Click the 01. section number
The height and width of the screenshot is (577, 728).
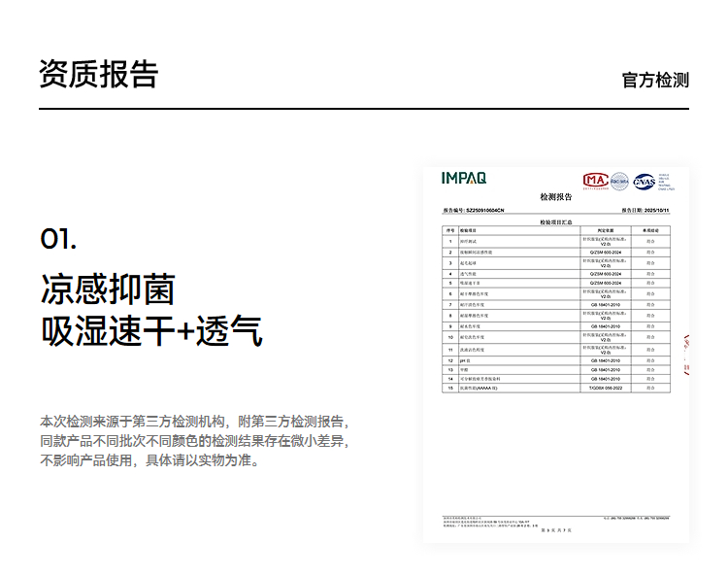(58, 239)
